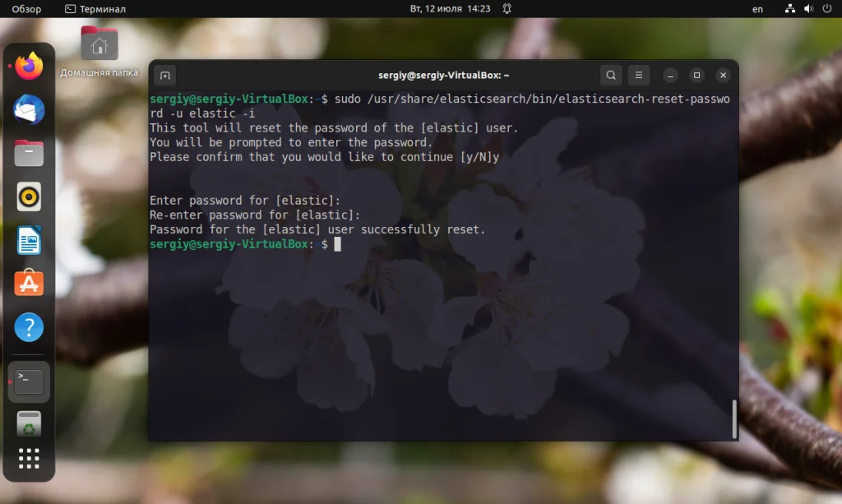Open a new terminal tab
The image size is (842, 504).
164,75
